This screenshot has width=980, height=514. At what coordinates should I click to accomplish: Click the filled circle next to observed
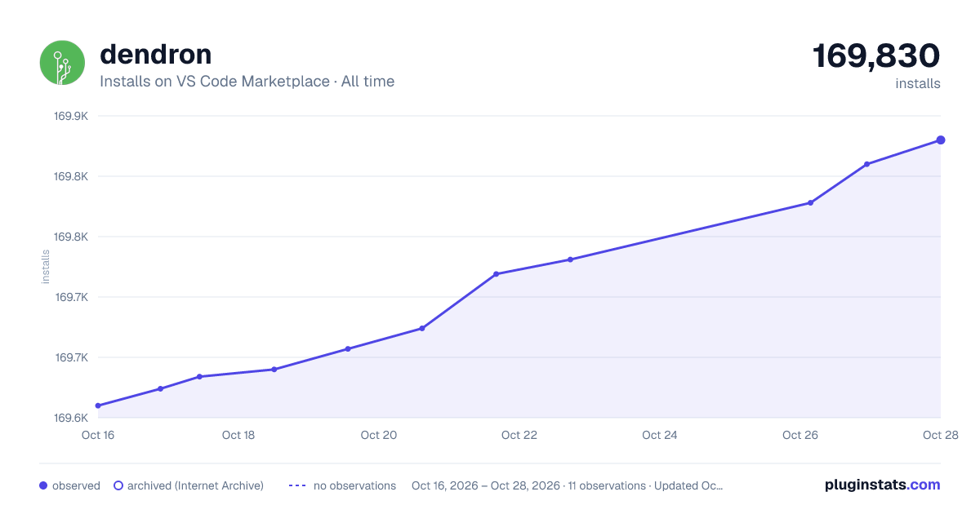point(43,485)
